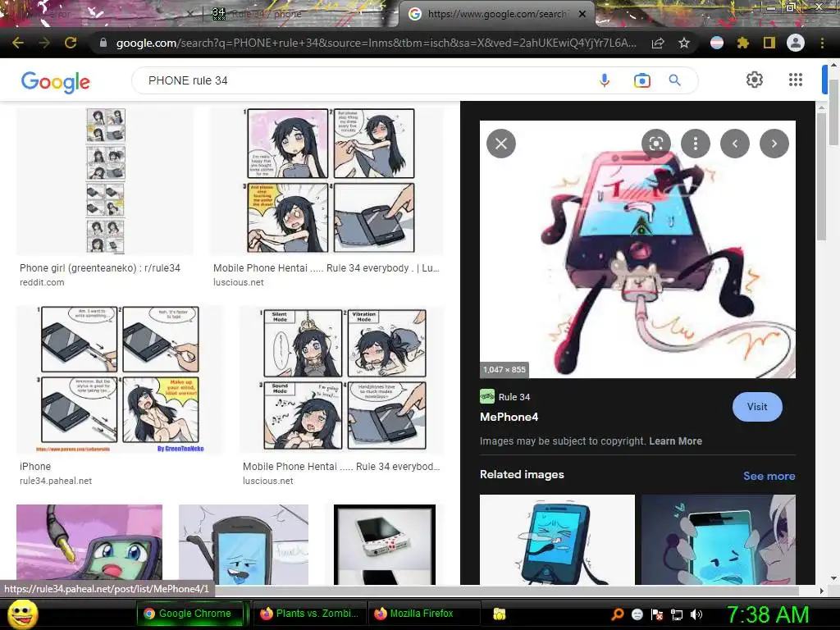Open Google quick settings gear

coord(755,80)
